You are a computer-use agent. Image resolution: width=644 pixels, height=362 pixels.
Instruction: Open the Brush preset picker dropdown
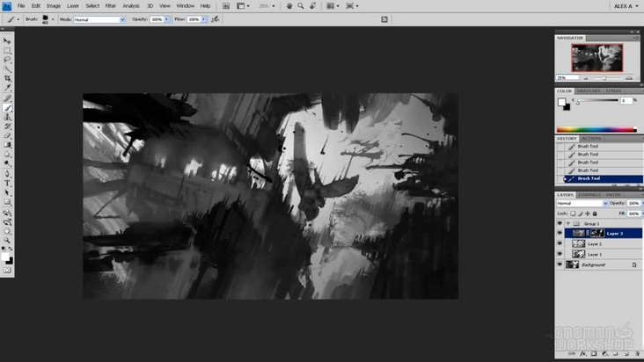[48, 18]
